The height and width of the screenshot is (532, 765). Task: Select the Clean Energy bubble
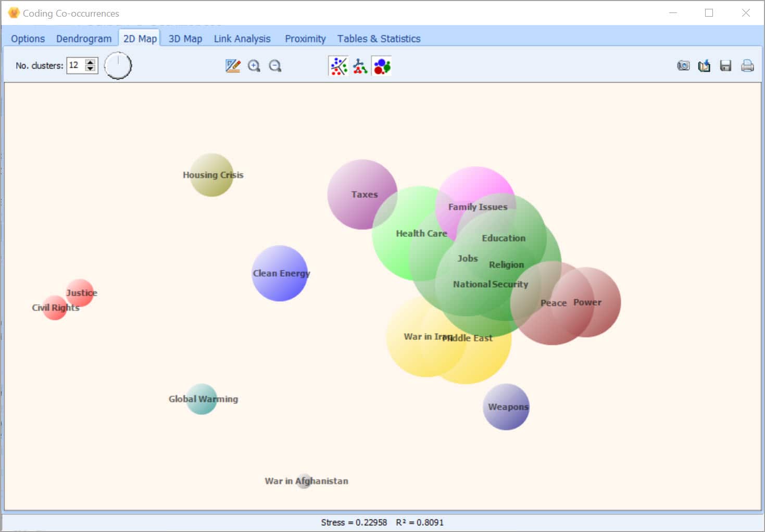280,273
